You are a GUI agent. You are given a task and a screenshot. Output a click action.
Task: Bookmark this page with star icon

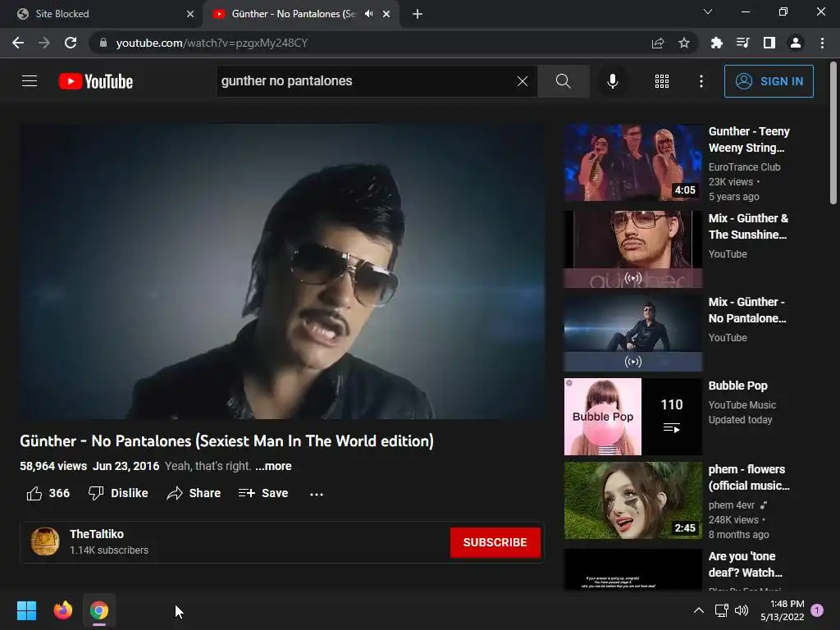[684, 43]
